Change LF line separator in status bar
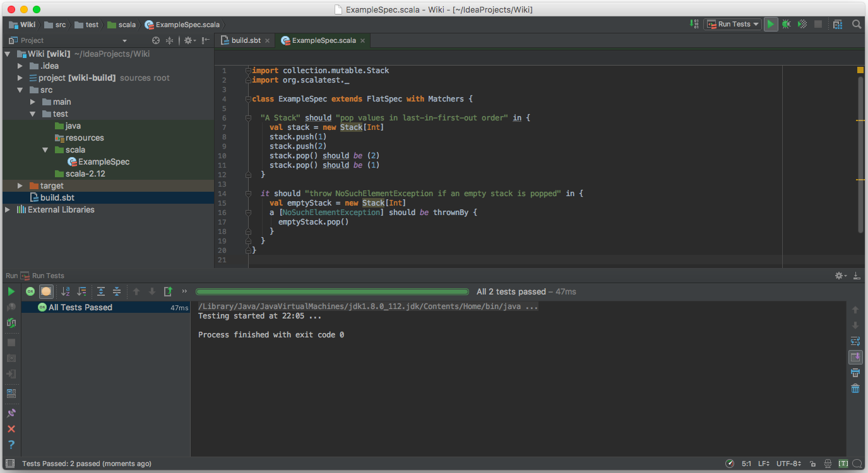Screen dimensions: 868x473 click(x=763, y=464)
